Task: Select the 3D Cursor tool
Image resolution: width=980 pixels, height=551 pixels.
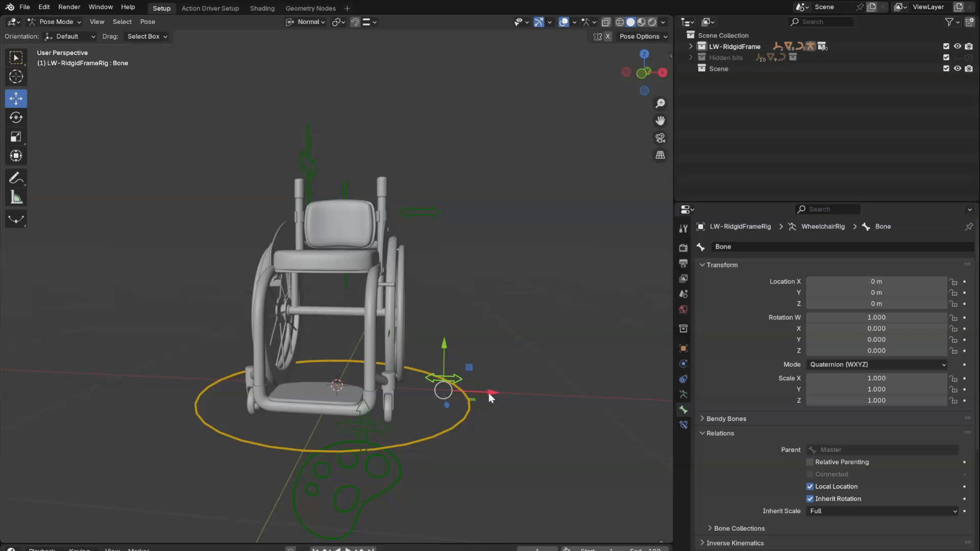Action: click(x=16, y=77)
